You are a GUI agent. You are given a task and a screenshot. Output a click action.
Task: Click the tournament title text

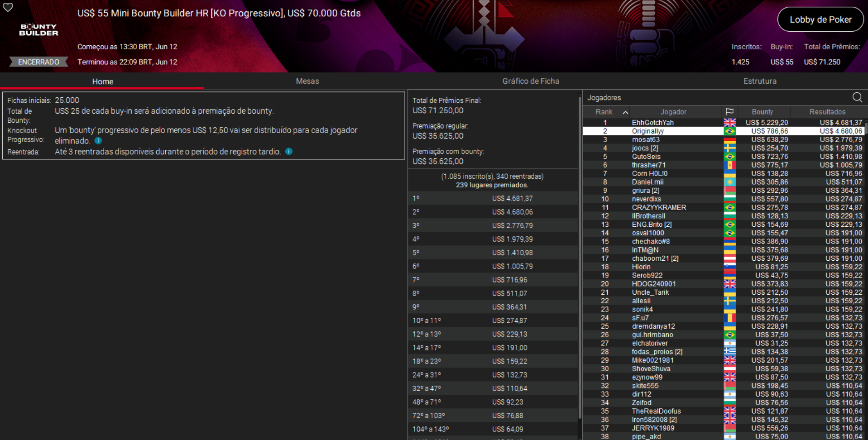pos(219,13)
